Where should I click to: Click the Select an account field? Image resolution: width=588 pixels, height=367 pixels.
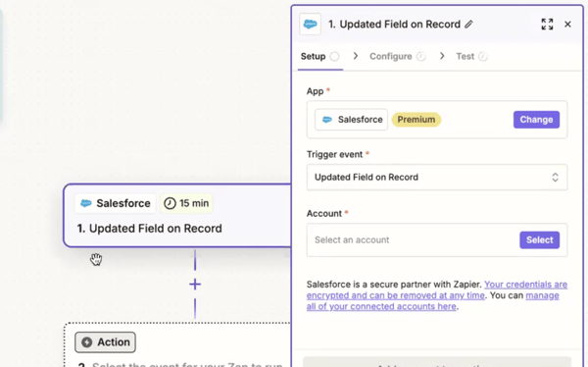[437, 240]
